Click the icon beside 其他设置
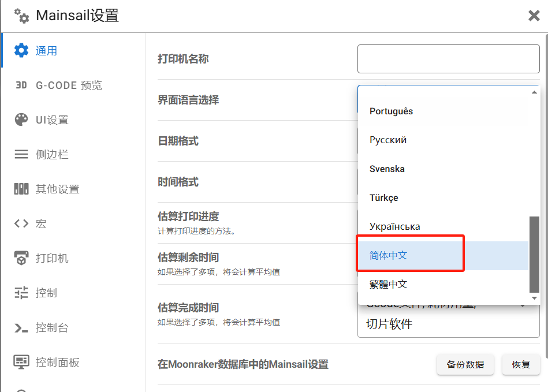This screenshot has height=392, width=548. (21, 189)
